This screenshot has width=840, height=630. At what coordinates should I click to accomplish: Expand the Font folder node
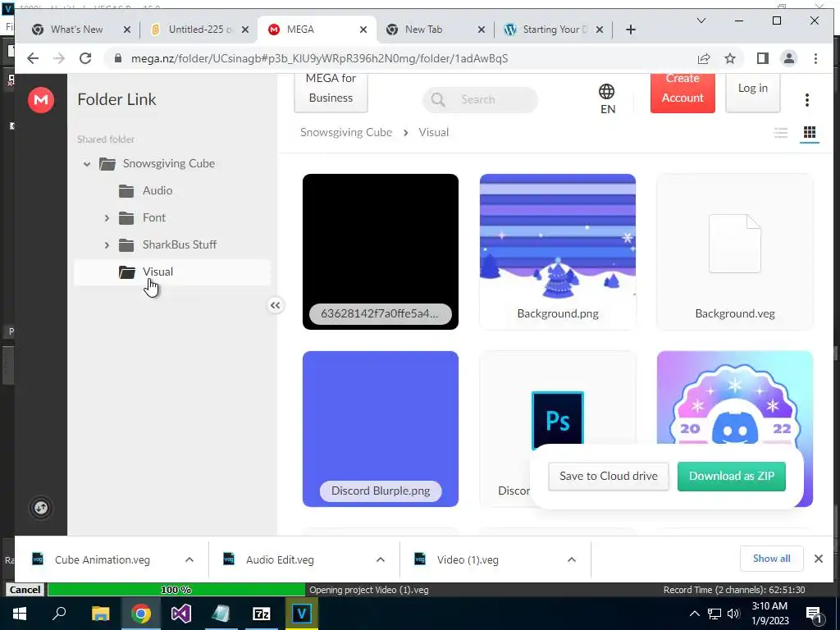pos(106,218)
